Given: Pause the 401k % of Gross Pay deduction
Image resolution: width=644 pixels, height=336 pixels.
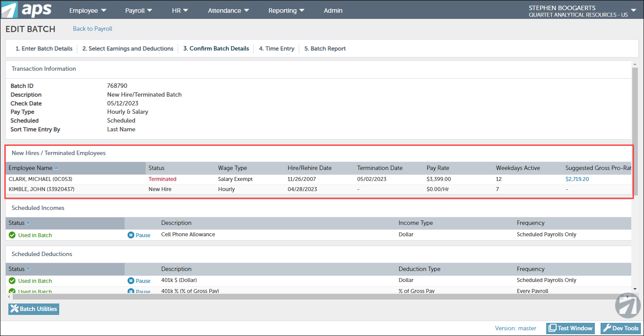Looking at the screenshot, I should pyautogui.click(x=139, y=291).
